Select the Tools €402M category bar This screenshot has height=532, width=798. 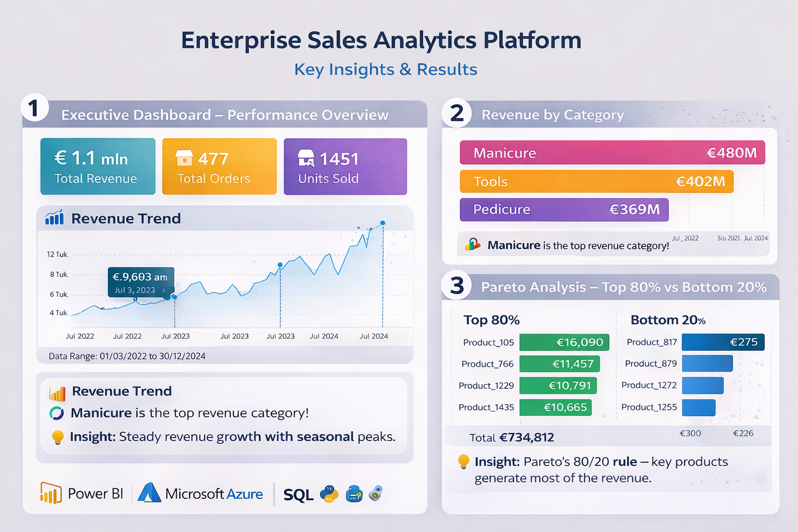click(x=596, y=181)
